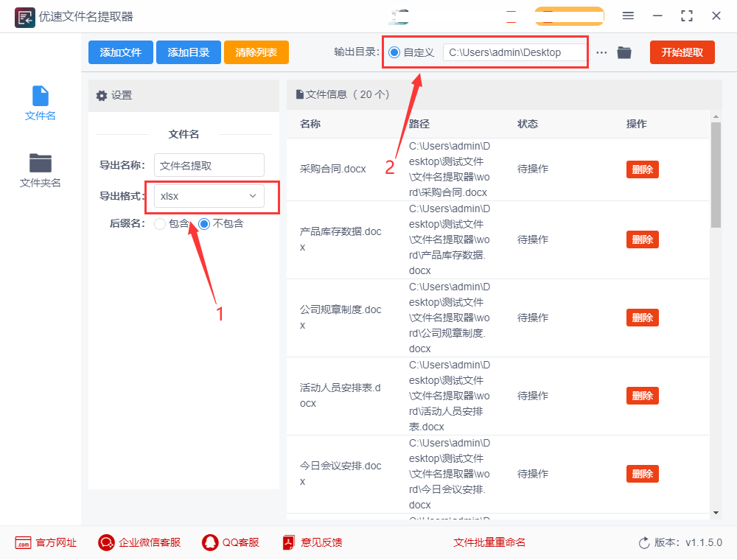Check version refresh icon v1.1.5.0
The height and width of the screenshot is (560, 737).
click(644, 542)
